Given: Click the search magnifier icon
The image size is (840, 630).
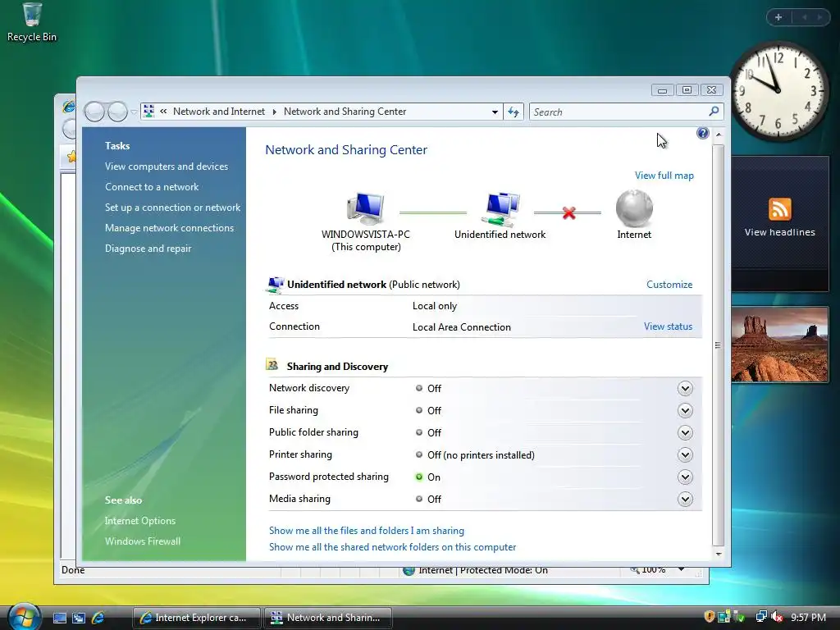Looking at the screenshot, I should [714, 112].
